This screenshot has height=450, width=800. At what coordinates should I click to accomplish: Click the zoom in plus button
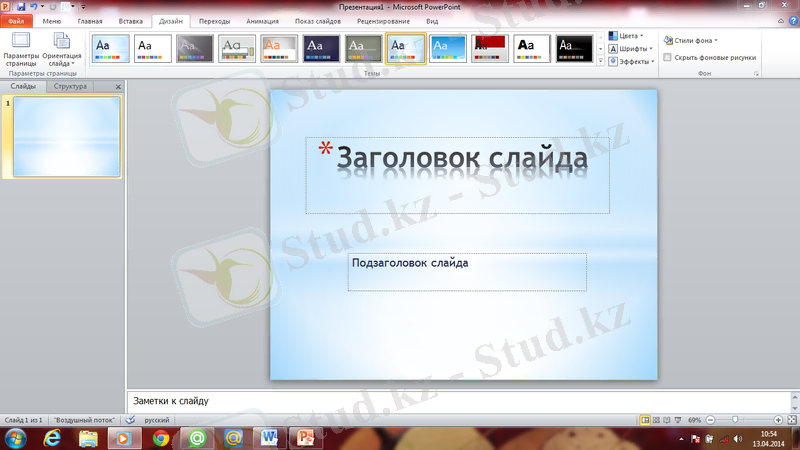(x=779, y=420)
